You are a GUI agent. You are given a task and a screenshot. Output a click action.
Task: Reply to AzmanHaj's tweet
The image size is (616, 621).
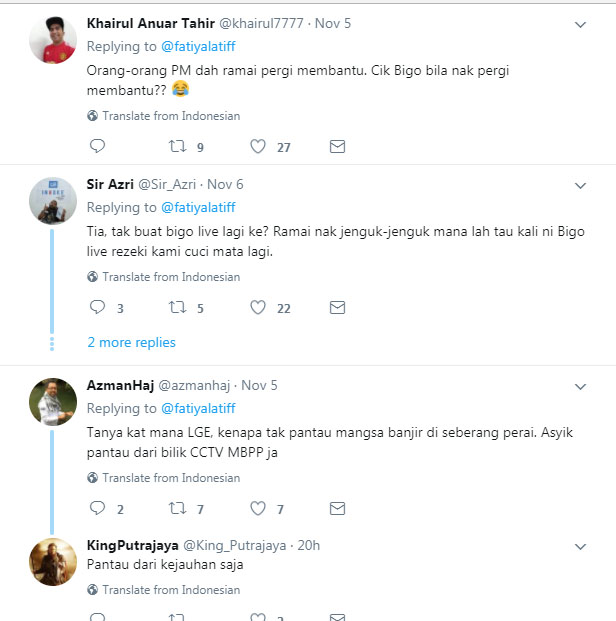[97, 509]
